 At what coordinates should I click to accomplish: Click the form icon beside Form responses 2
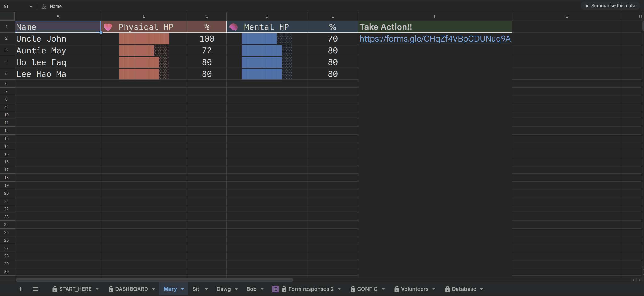click(x=275, y=289)
